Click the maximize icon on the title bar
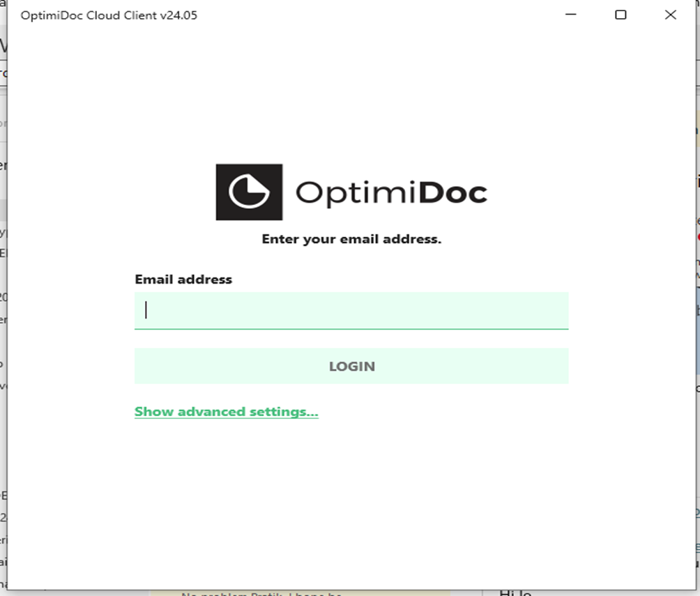700x596 pixels. coord(620,15)
